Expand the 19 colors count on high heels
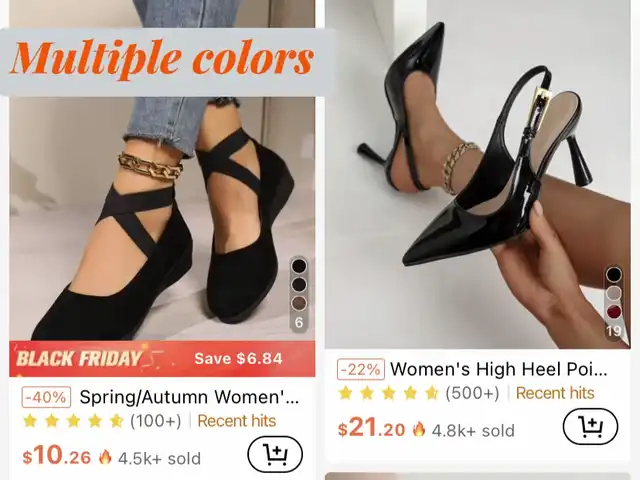 click(x=614, y=331)
